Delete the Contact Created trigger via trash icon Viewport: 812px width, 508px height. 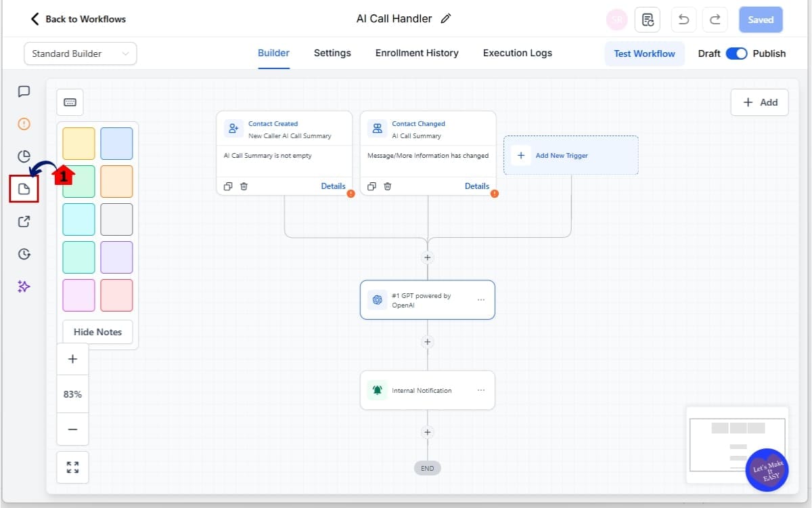pyautogui.click(x=244, y=186)
